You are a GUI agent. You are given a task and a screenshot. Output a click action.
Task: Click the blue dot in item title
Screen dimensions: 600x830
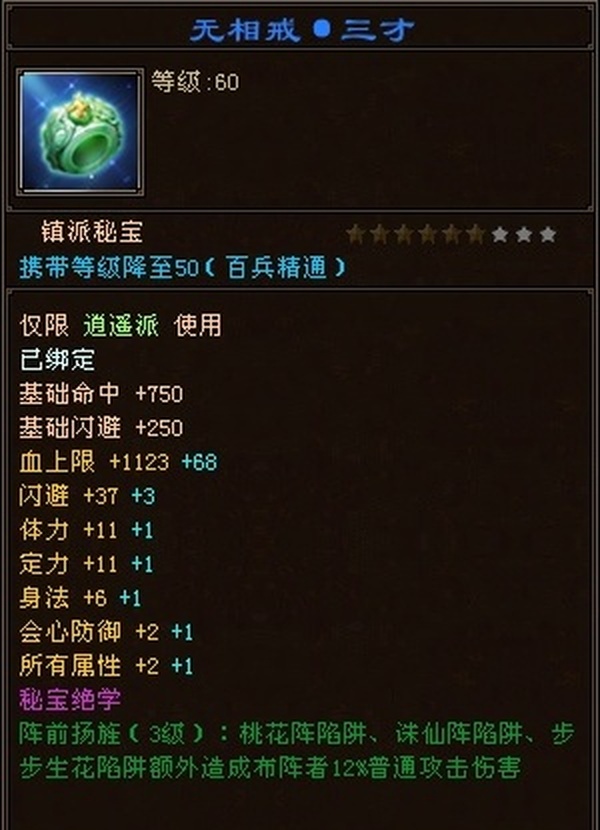point(321,29)
